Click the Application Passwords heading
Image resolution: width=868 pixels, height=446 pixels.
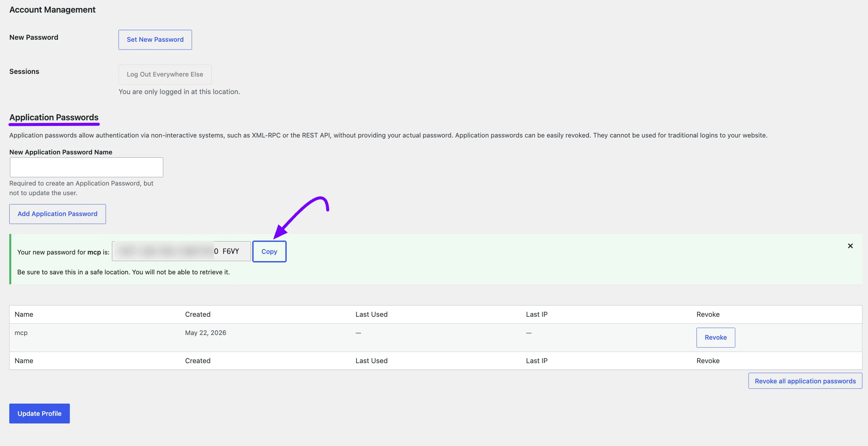pos(54,117)
